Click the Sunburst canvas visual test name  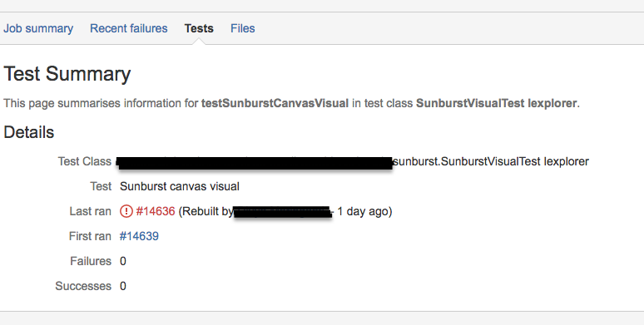(x=180, y=187)
